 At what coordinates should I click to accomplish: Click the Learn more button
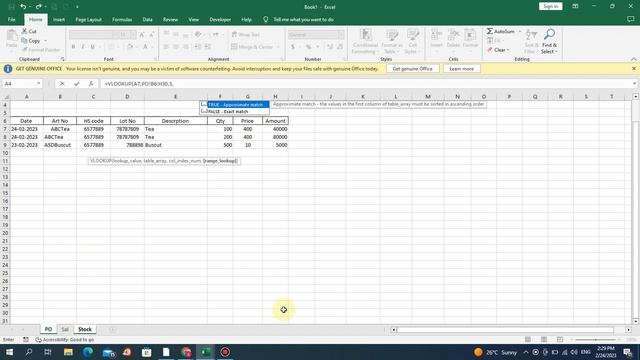coord(461,69)
